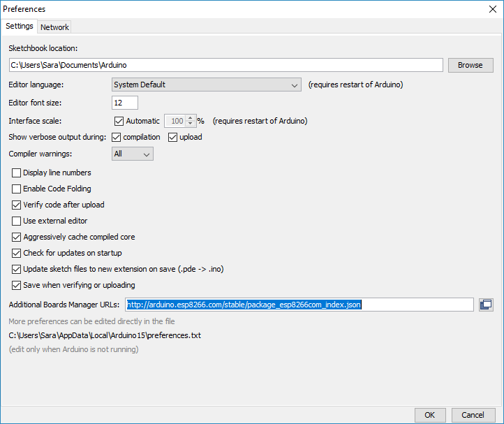Expand the Editor language dropdown

tap(206, 85)
